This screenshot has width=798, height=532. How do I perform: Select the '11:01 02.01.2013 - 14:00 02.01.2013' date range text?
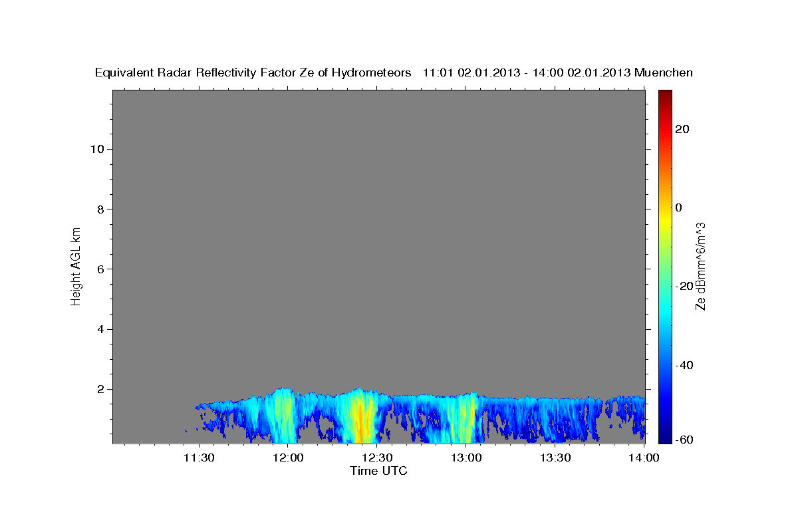tap(527, 73)
